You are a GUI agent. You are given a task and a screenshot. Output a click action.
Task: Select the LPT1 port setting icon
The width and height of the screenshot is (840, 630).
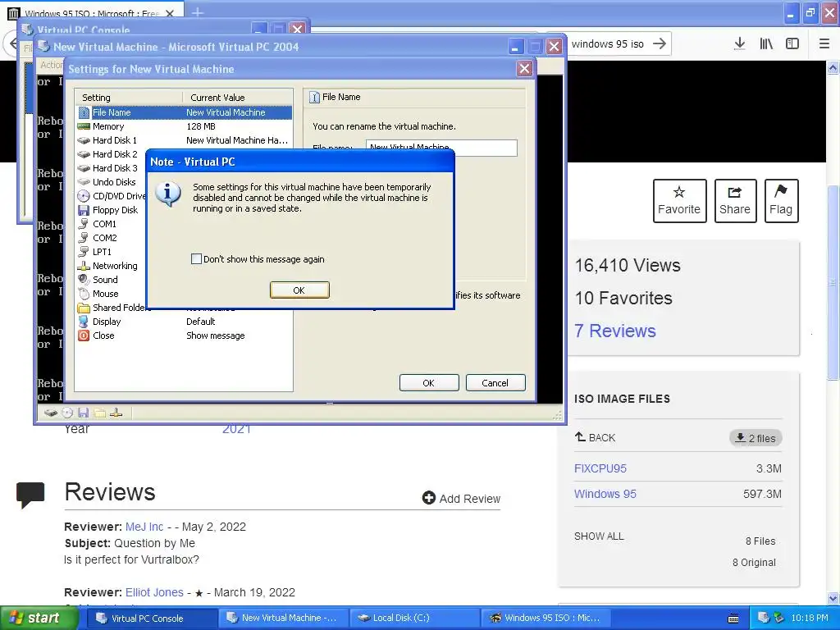coord(84,252)
